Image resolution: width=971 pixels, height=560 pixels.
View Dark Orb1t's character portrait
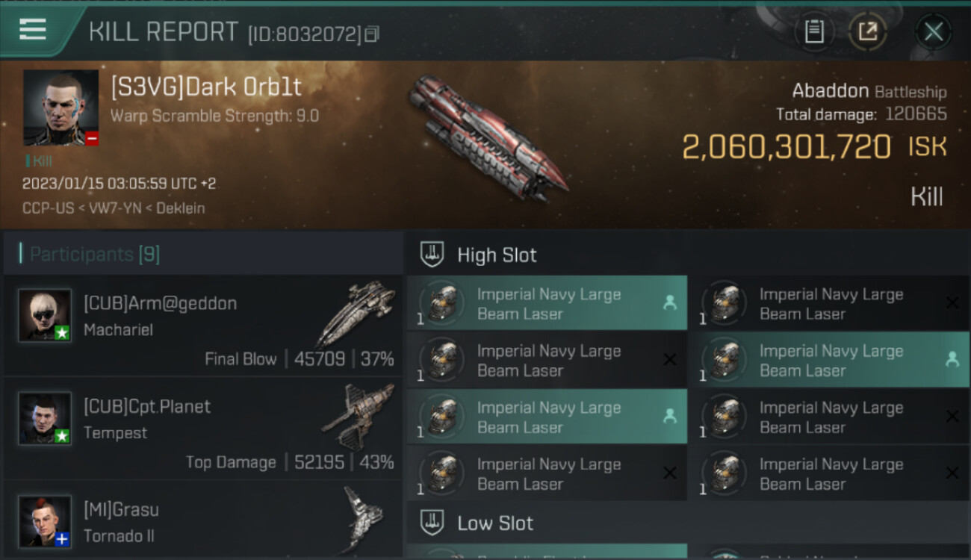(61, 108)
